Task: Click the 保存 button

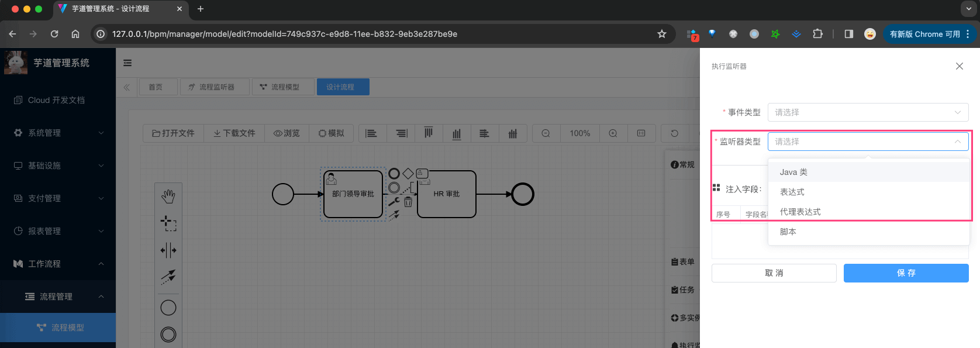Action: point(906,273)
